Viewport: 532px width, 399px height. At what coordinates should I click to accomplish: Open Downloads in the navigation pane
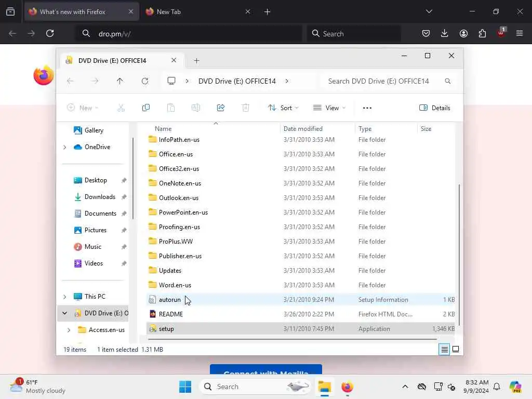point(100,197)
